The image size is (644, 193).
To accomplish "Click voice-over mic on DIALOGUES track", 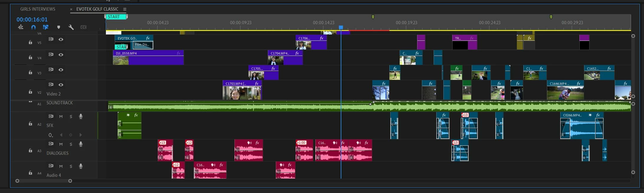I will click(81, 144).
